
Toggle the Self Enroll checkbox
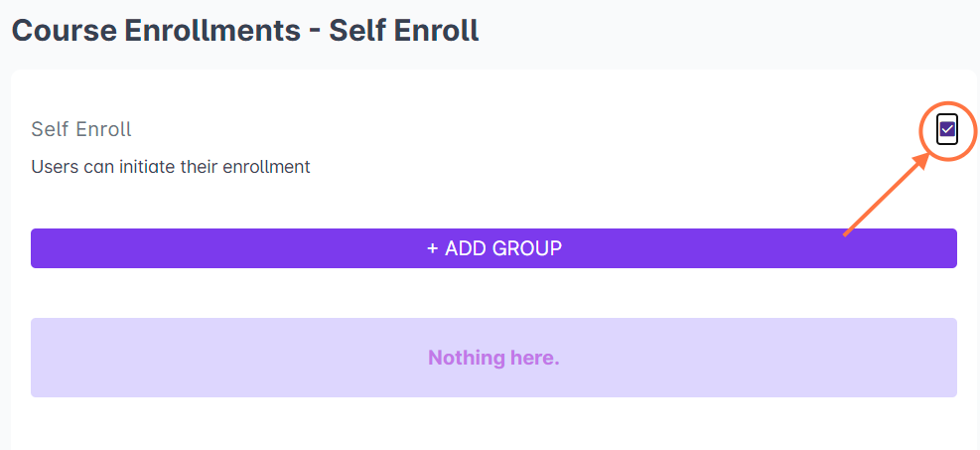click(x=947, y=129)
